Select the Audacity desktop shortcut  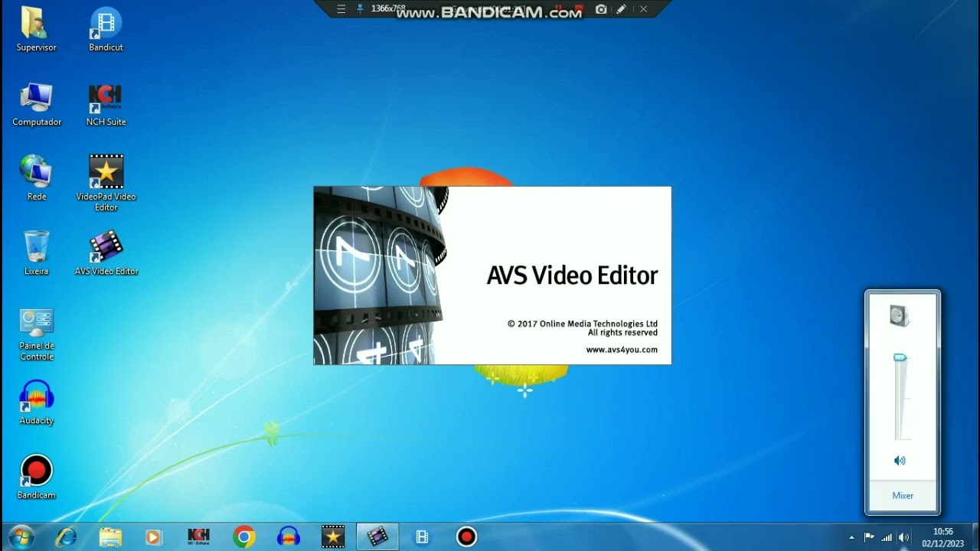tap(36, 403)
